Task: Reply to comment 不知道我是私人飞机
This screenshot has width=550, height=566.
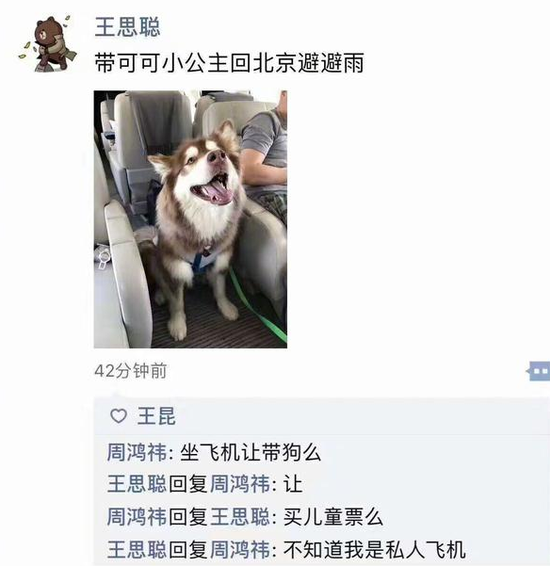Action: (374, 550)
